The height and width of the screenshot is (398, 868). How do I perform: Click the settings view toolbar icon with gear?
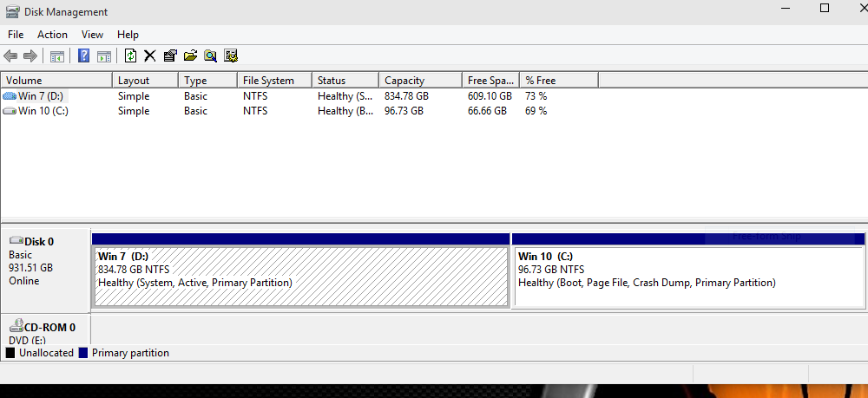tap(231, 55)
